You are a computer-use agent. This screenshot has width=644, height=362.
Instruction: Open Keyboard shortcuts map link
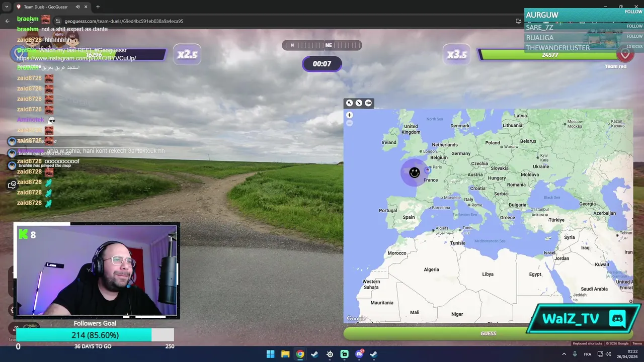coord(587,343)
